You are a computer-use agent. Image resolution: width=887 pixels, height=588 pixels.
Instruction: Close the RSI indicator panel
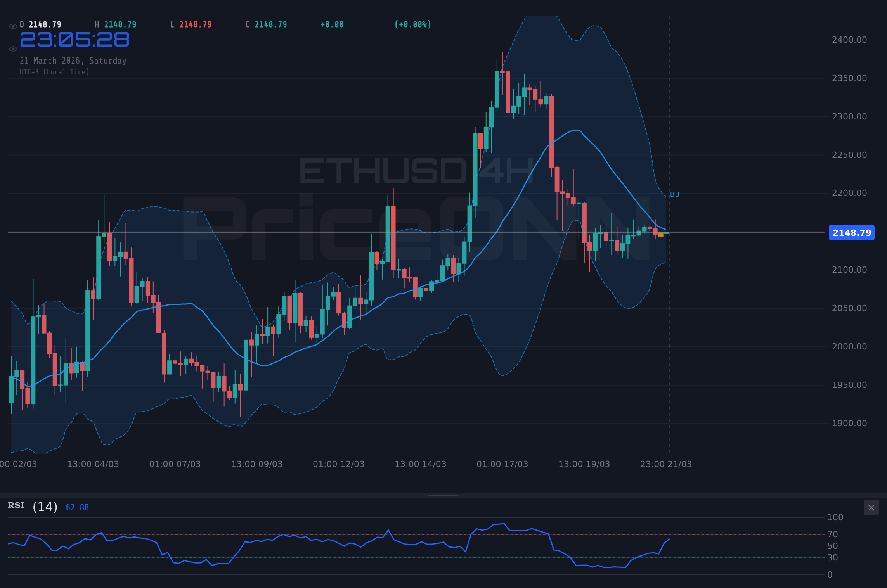tap(871, 507)
